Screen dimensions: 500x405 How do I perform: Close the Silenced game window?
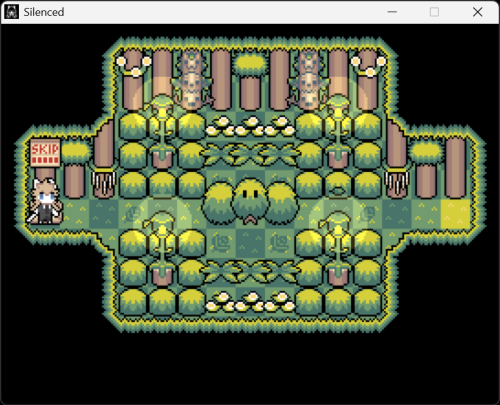tap(477, 12)
